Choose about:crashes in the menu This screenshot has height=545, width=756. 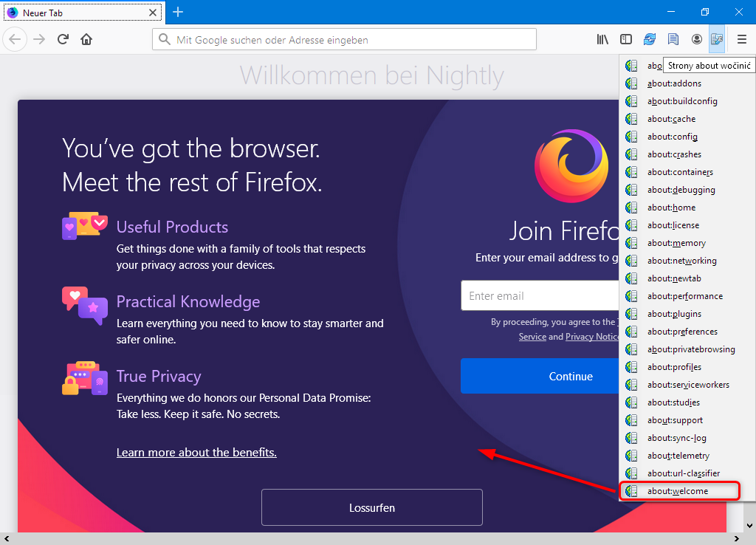687,154
